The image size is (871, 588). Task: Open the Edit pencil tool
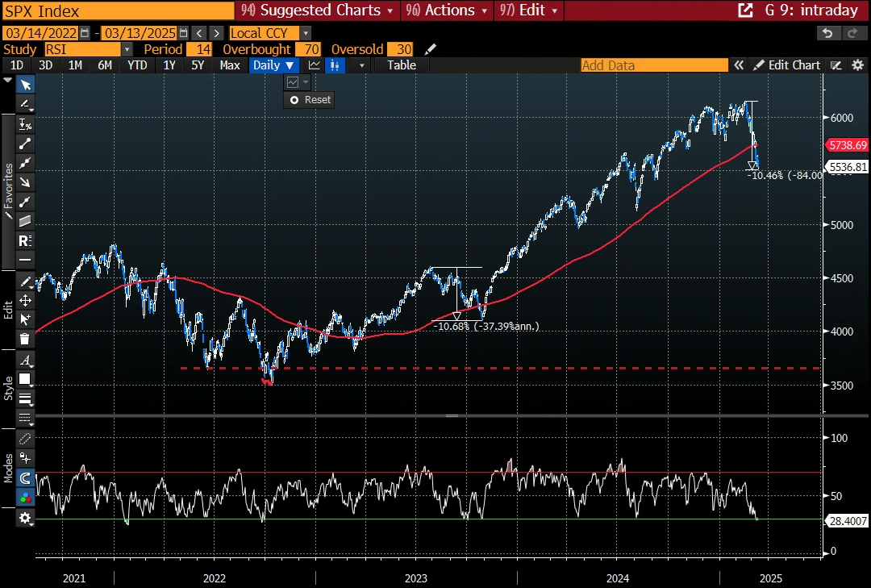pos(26,281)
